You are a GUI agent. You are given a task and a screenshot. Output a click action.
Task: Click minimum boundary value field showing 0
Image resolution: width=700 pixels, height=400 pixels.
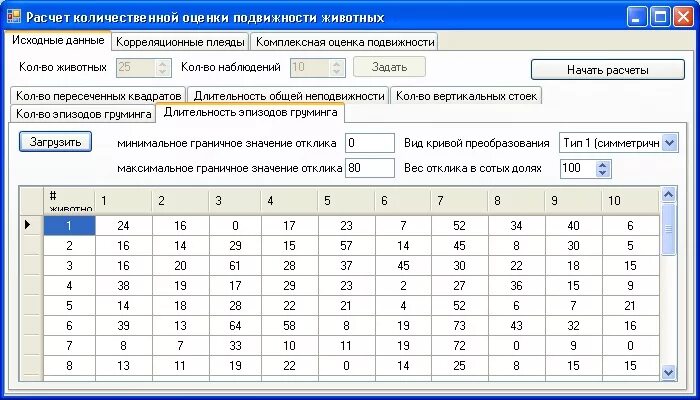370,143
